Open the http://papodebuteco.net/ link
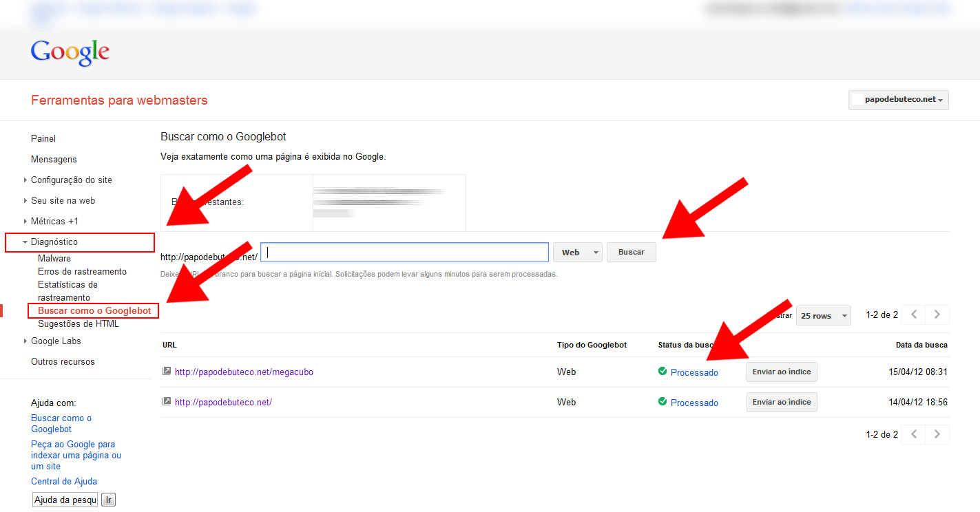This screenshot has width=980, height=512. [223, 402]
